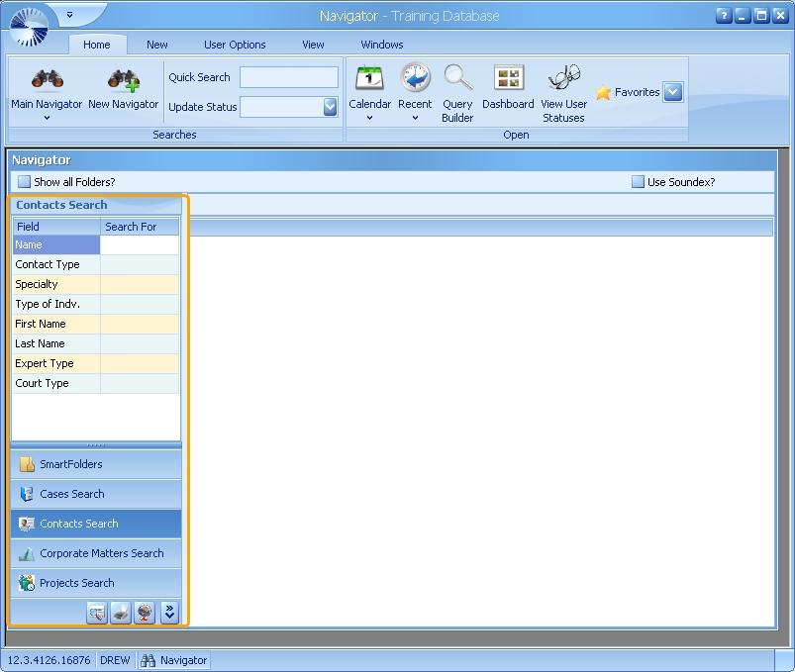795x672 pixels.
Task: Click the Favorites star icon
Action: click(x=603, y=92)
